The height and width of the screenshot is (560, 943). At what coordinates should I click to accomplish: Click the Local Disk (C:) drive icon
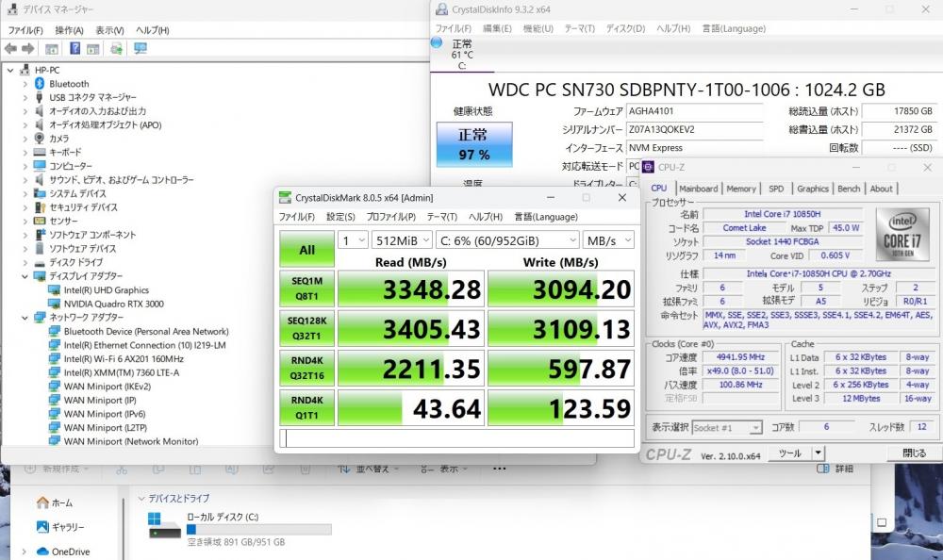pyautogui.click(x=165, y=526)
